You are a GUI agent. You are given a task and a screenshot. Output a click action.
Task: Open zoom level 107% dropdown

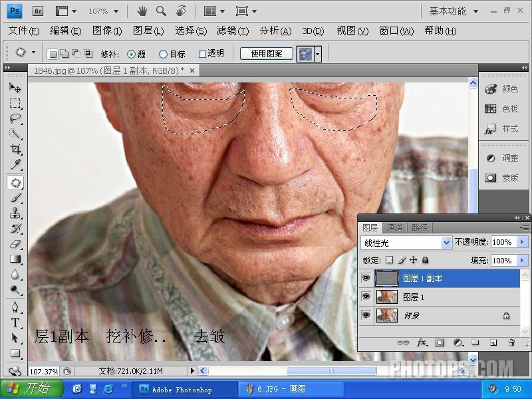[116, 11]
